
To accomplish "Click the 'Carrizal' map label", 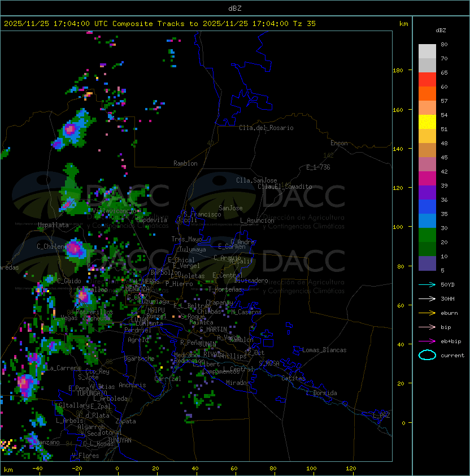I will pyautogui.click(x=168, y=379).
